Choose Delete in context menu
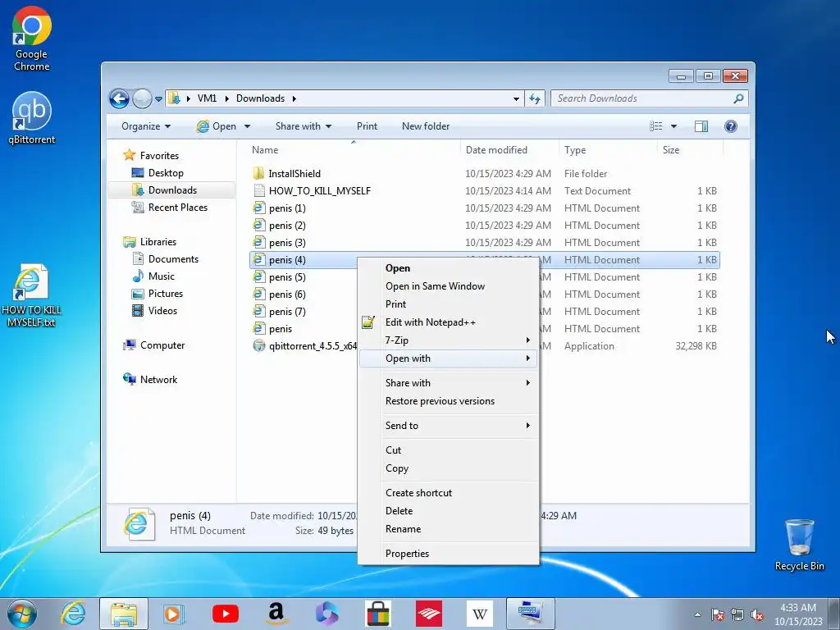The width and height of the screenshot is (840, 630). coord(449,511)
